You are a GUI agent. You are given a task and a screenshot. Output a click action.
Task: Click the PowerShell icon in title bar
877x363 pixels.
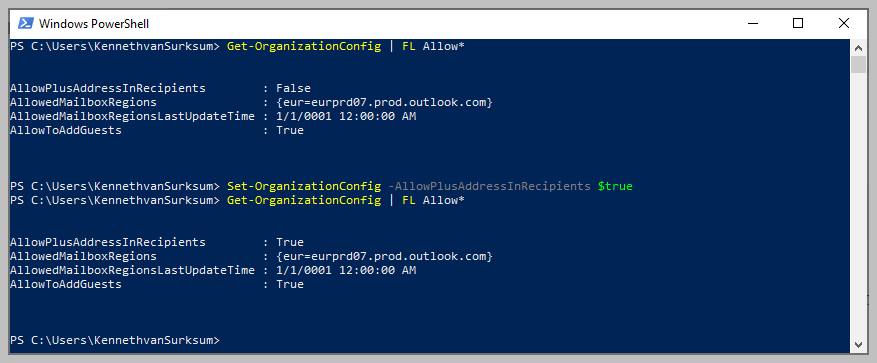coord(25,23)
